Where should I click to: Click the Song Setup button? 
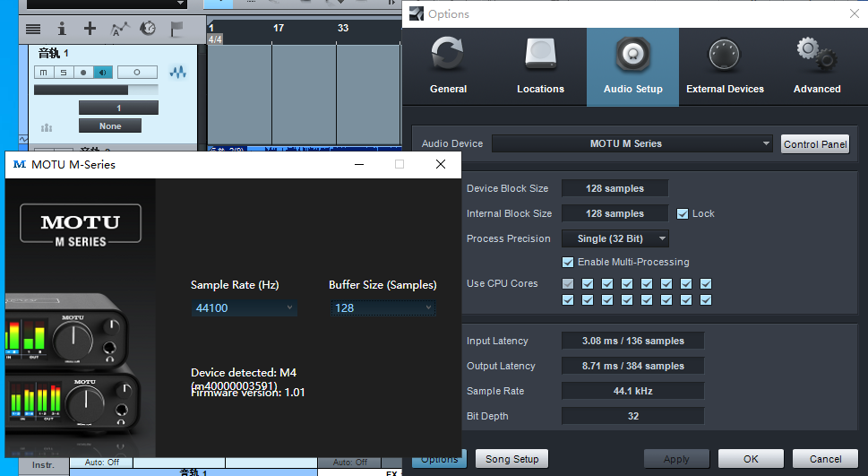coord(512,459)
